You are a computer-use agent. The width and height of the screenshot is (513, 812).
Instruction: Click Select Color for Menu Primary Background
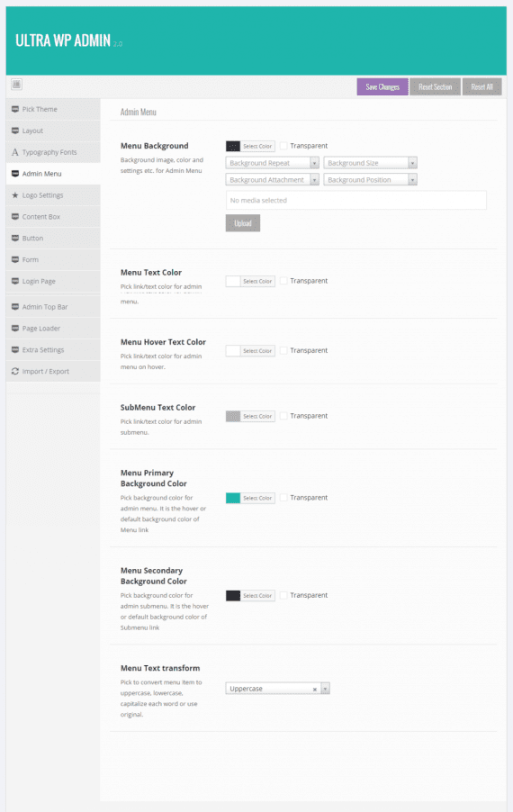coord(257,498)
